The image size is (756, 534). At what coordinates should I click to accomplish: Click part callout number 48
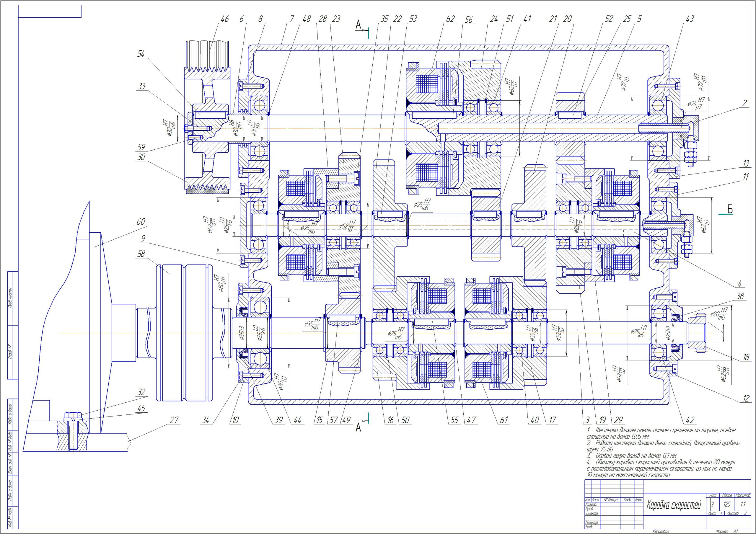[x=306, y=19]
